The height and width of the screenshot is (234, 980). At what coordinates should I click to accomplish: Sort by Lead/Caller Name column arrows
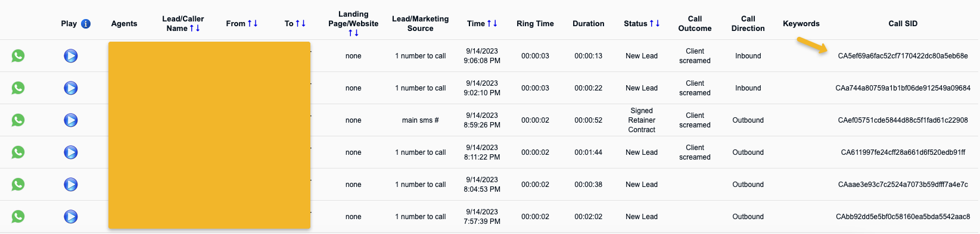point(195,28)
